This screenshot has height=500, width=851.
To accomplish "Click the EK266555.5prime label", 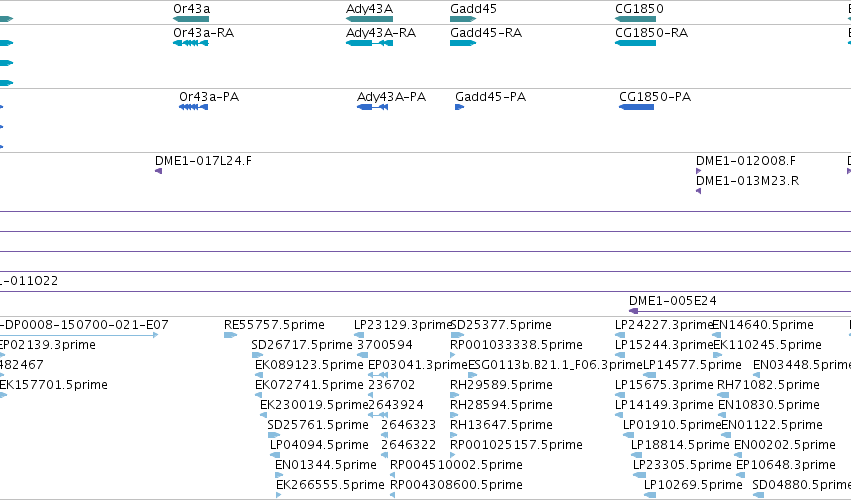I will pos(331,485).
